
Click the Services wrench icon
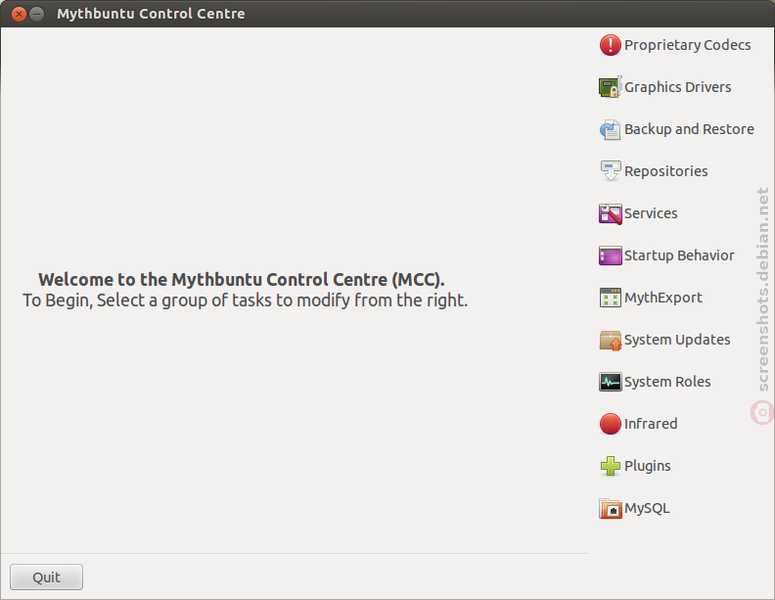click(x=610, y=214)
